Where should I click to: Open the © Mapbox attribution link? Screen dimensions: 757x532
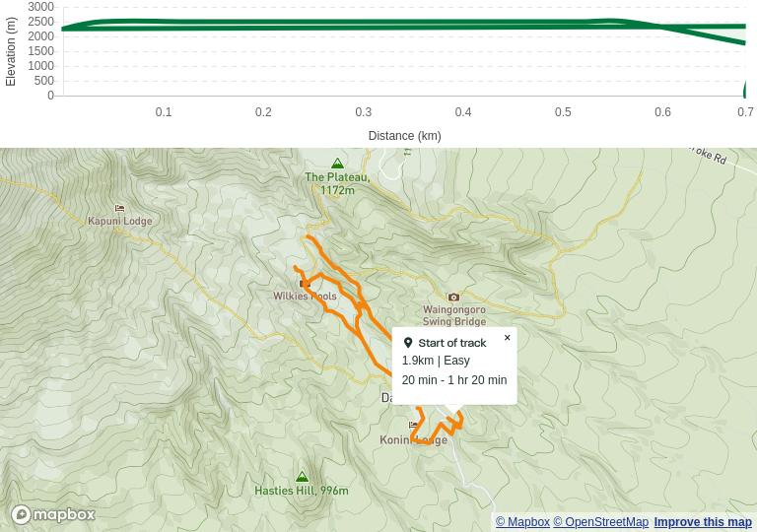[522, 522]
